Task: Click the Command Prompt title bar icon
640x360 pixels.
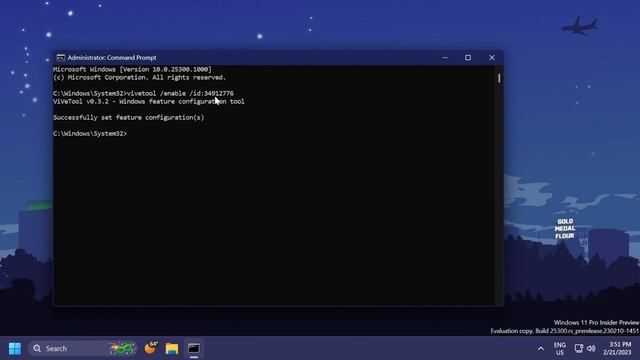Action: [60, 58]
